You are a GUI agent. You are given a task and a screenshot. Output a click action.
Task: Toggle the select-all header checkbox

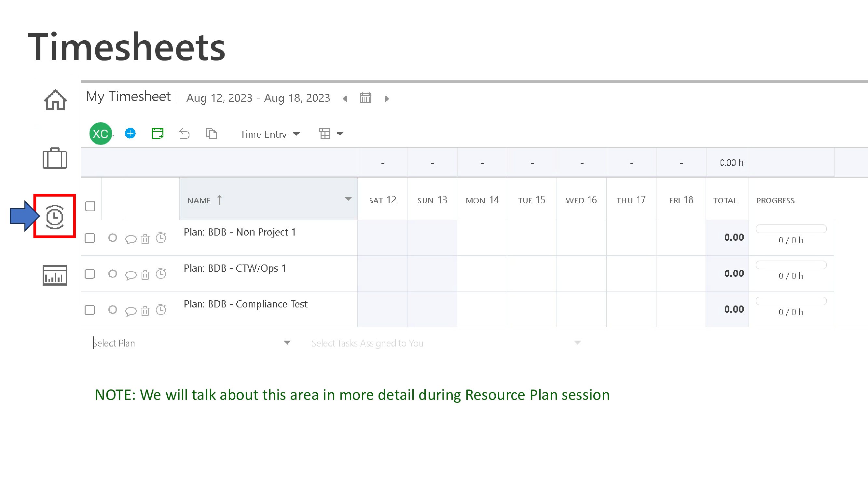(90, 206)
